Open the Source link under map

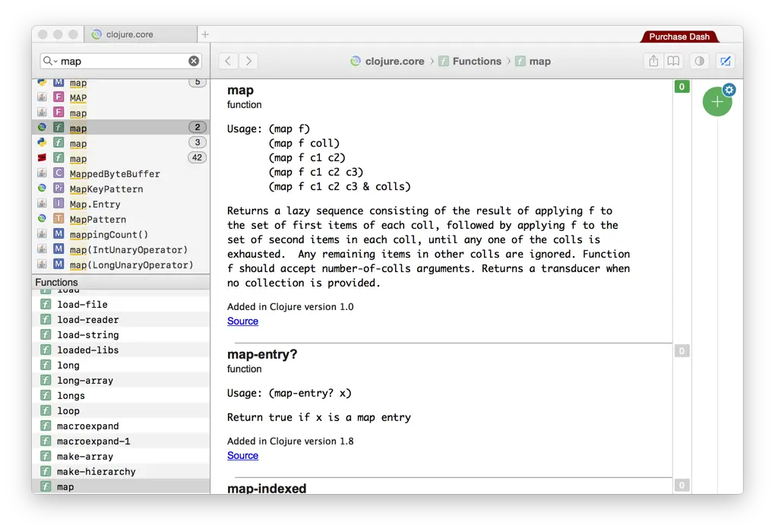(x=242, y=321)
